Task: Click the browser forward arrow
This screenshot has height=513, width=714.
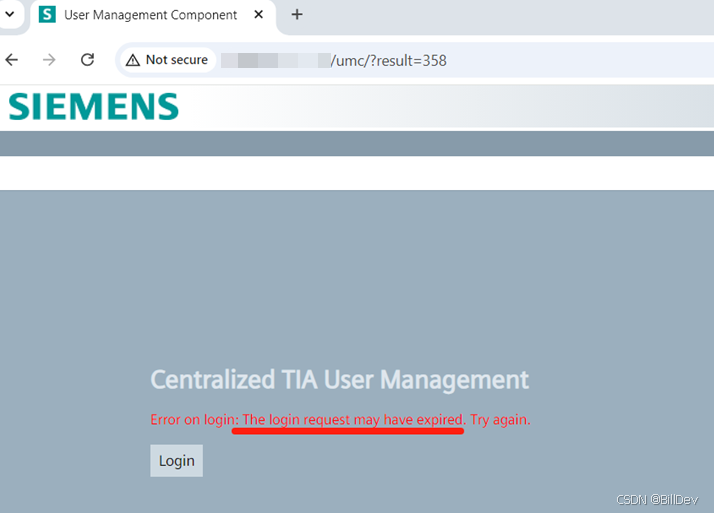Action: 49,60
